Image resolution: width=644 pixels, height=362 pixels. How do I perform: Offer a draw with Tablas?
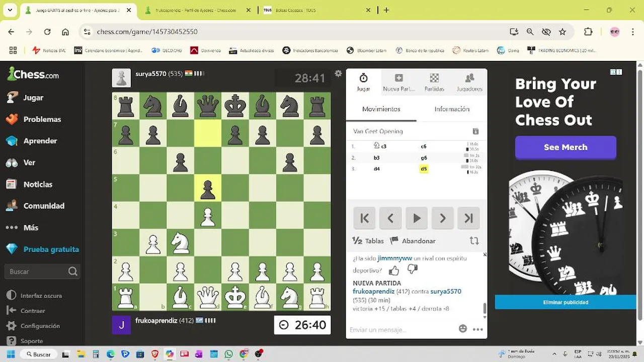[368, 241]
